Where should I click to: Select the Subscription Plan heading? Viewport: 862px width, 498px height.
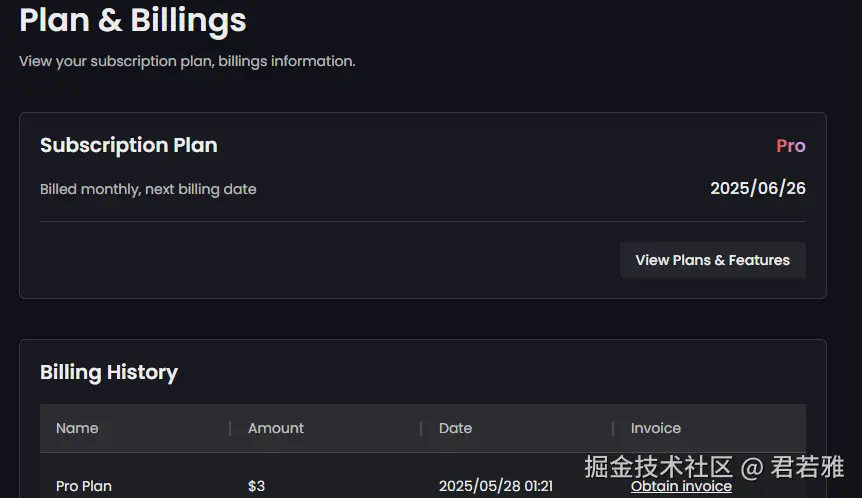(129, 145)
